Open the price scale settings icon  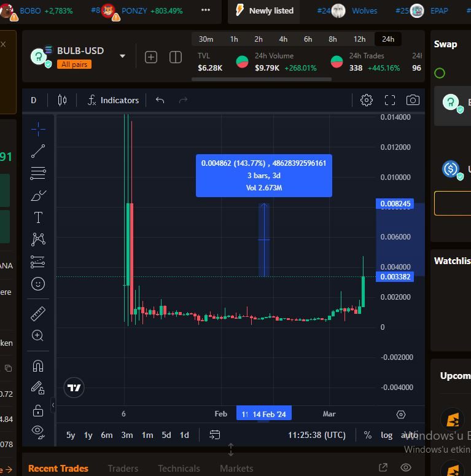tap(400, 415)
